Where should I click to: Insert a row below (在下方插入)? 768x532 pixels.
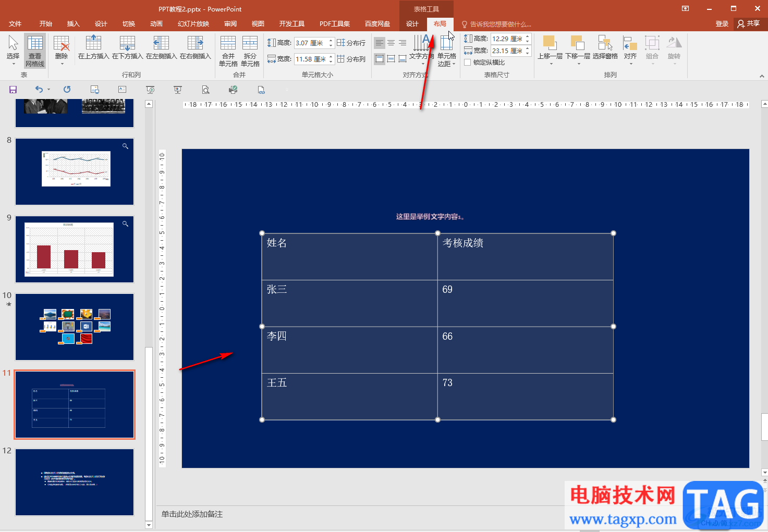tap(127, 47)
